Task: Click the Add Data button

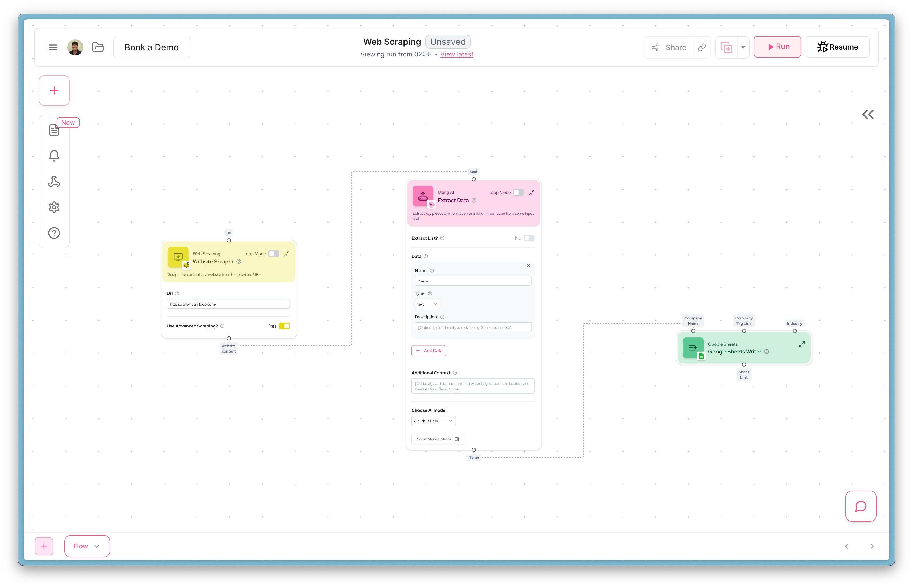Action: (x=429, y=350)
